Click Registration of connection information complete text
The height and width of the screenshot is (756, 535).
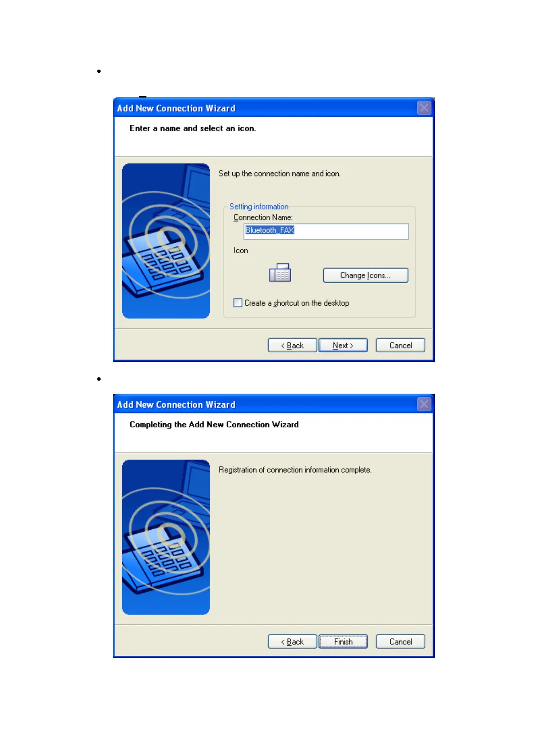pos(295,470)
